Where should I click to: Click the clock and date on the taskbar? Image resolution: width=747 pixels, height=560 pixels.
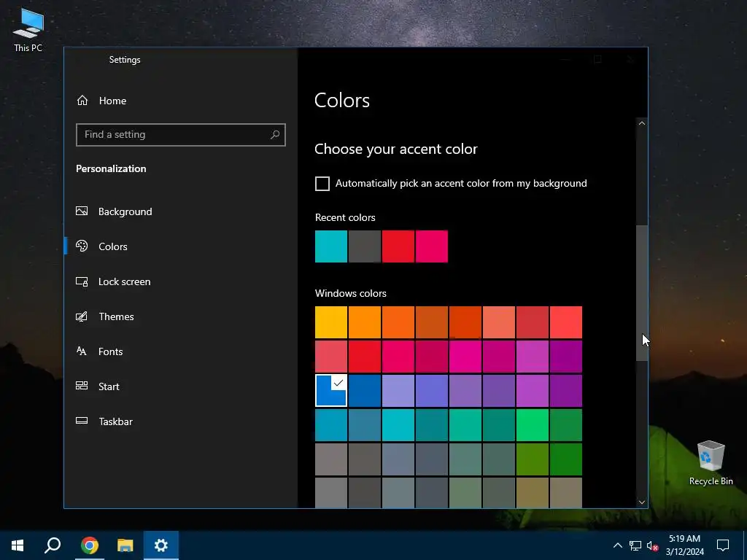684,545
